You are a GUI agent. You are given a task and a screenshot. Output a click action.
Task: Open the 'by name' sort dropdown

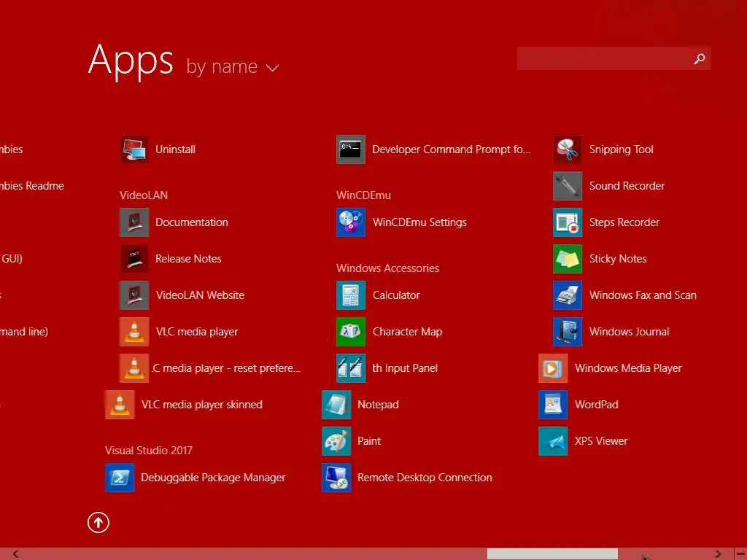click(x=232, y=66)
